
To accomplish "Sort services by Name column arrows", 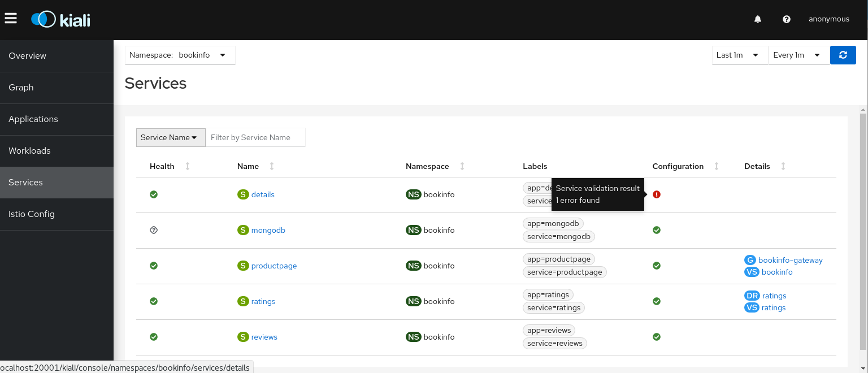I will pyautogui.click(x=272, y=166).
